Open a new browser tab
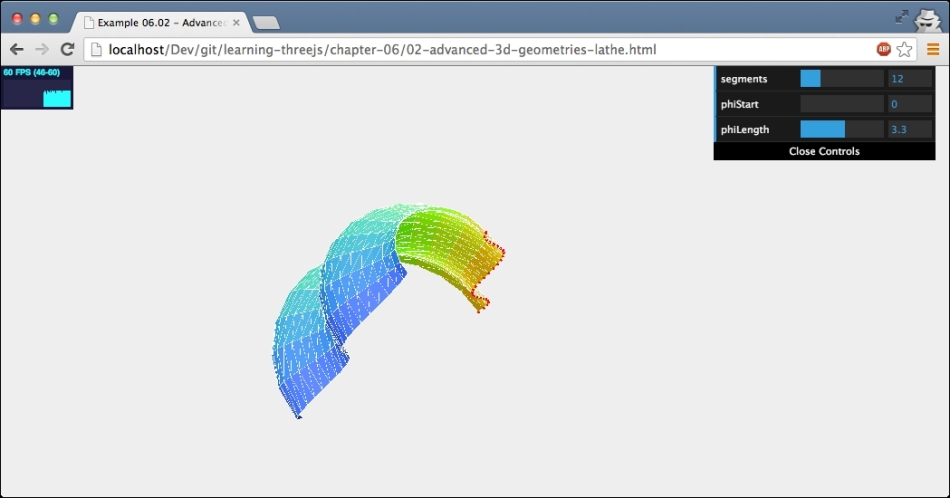 (x=266, y=23)
